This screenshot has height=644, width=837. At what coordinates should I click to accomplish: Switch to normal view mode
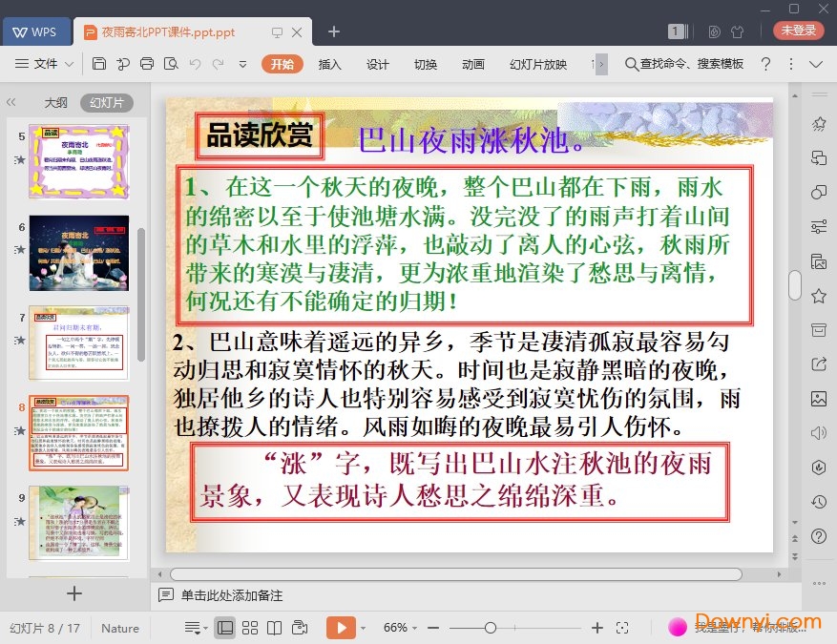point(224,628)
